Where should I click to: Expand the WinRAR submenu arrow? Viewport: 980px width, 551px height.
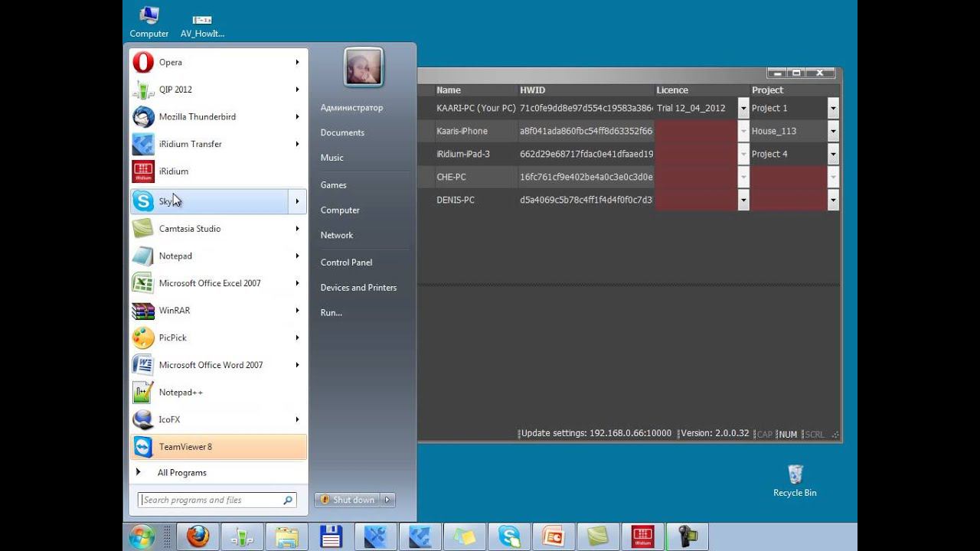click(297, 311)
